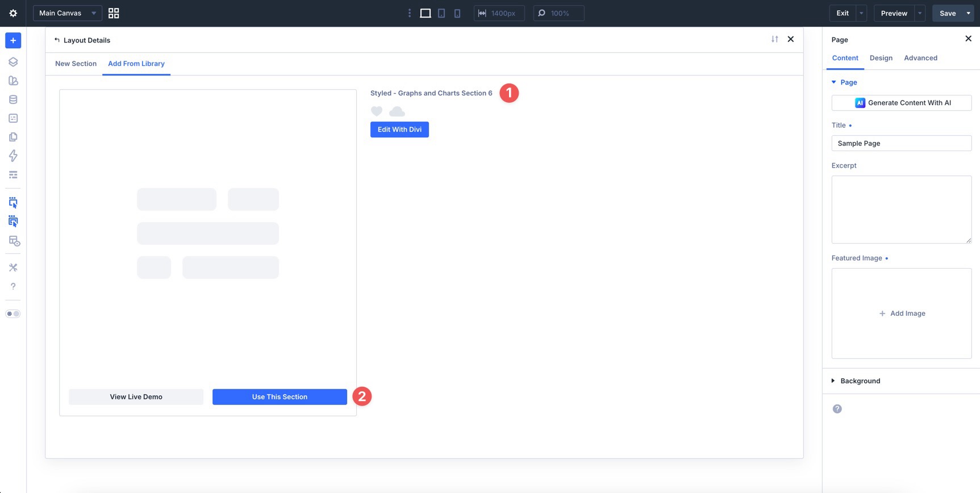Open the three-dot options menu in top bar
Image resolution: width=980 pixels, height=493 pixels.
pyautogui.click(x=409, y=13)
